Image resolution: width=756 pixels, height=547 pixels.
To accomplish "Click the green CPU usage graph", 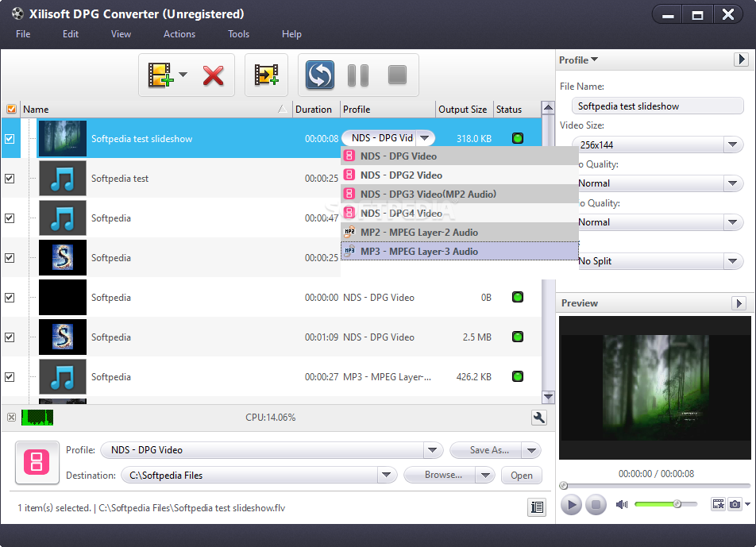I will [37, 418].
